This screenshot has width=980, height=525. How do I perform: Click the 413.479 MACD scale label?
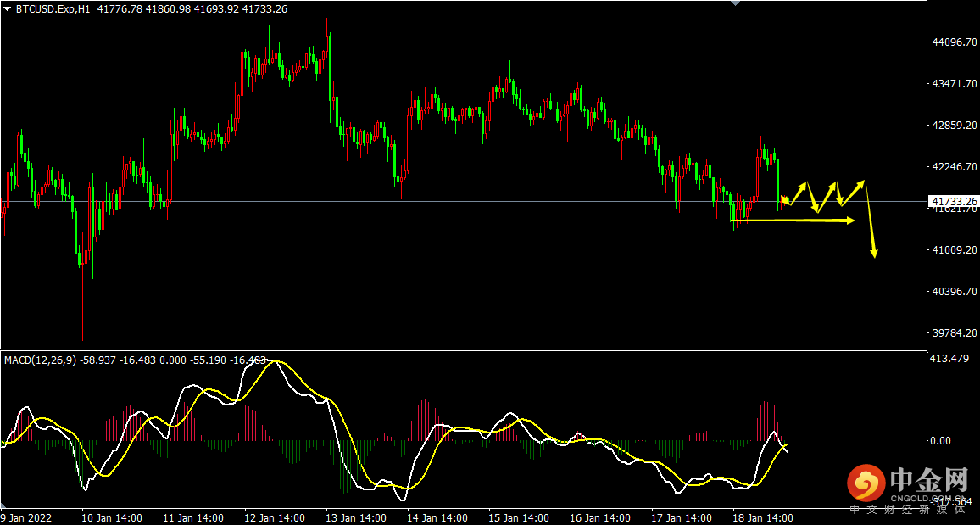(x=949, y=359)
